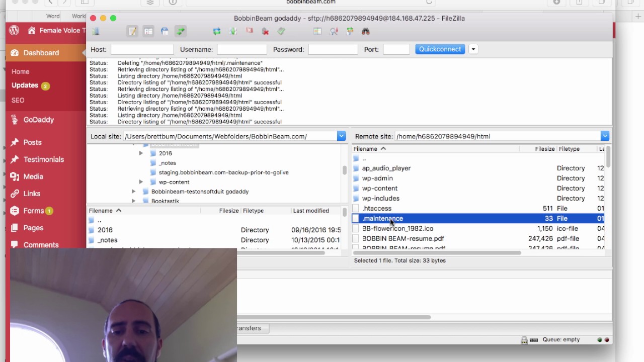This screenshot has width=644, height=362.
Task: Click the red activity indicator in status bar
Action: coord(606,340)
